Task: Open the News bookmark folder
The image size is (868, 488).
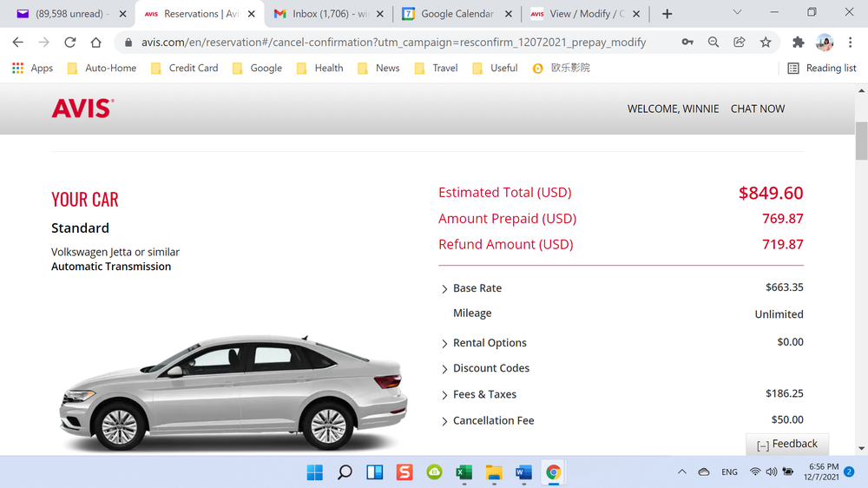Action: pos(379,68)
